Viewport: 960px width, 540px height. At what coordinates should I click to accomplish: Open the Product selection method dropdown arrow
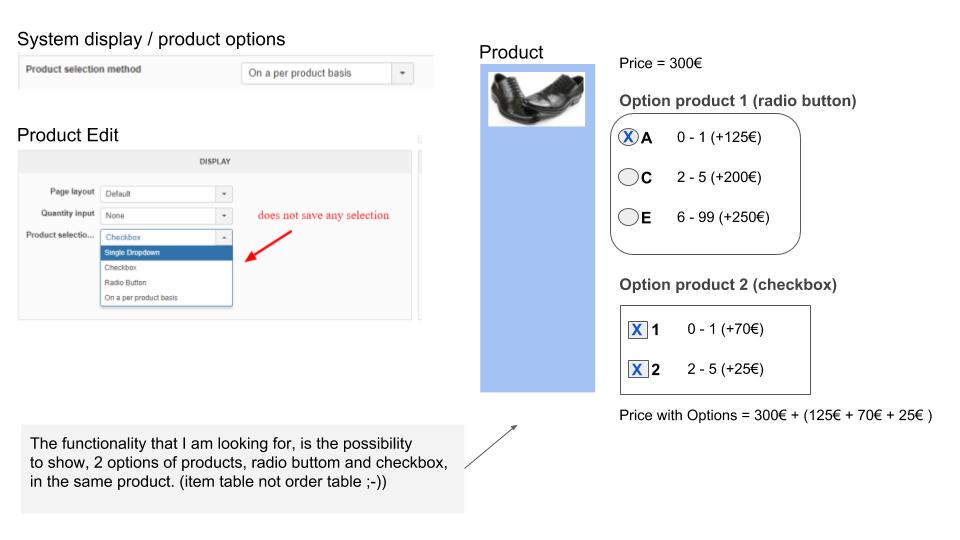pyautogui.click(x=402, y=73)
